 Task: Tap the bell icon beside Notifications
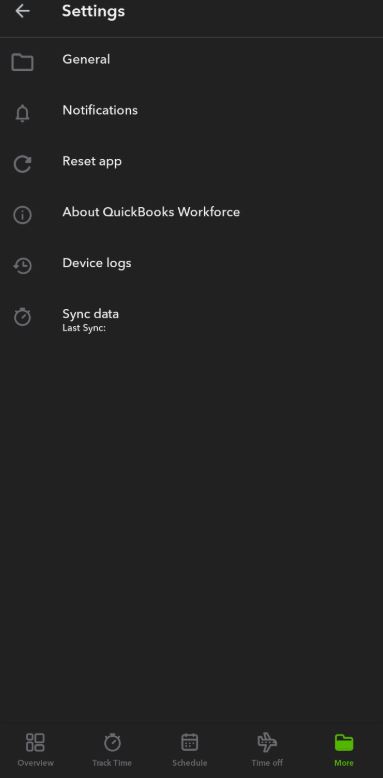(22, 114)
